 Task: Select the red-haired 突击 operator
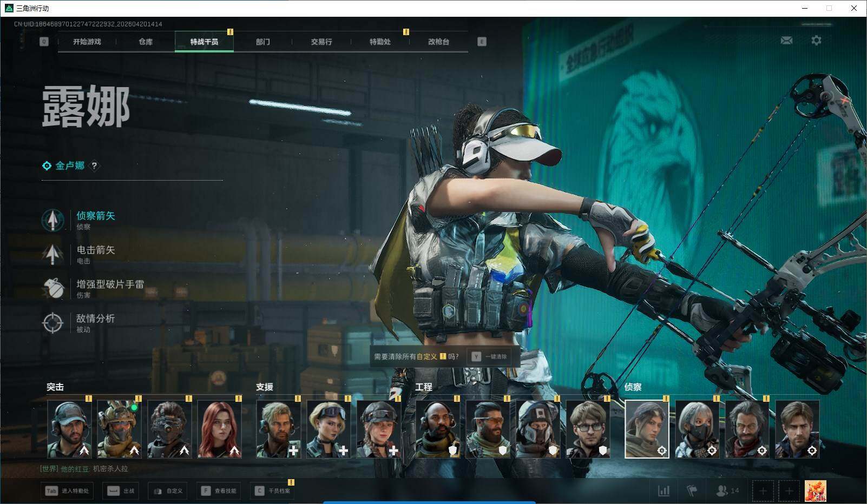(219, 429)
